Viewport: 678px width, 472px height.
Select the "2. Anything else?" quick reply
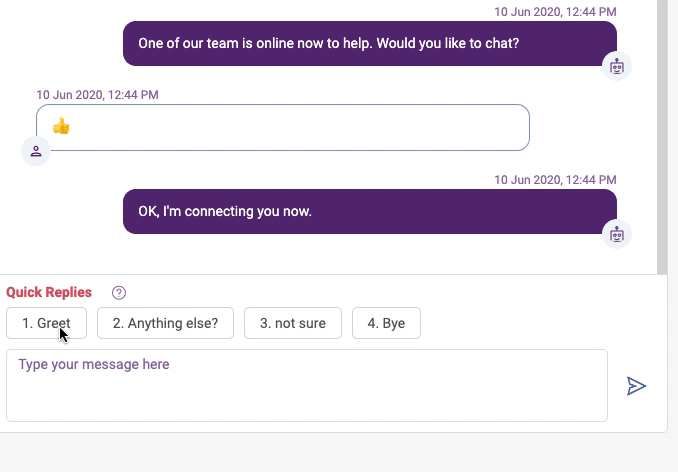165,323
